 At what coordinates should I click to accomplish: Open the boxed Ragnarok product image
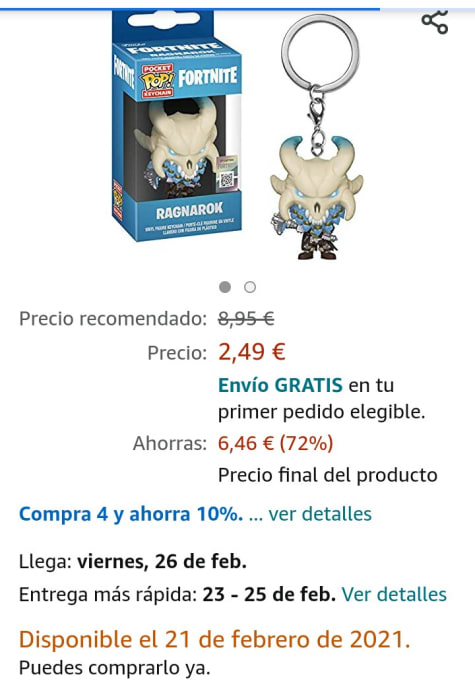point(177,126)
